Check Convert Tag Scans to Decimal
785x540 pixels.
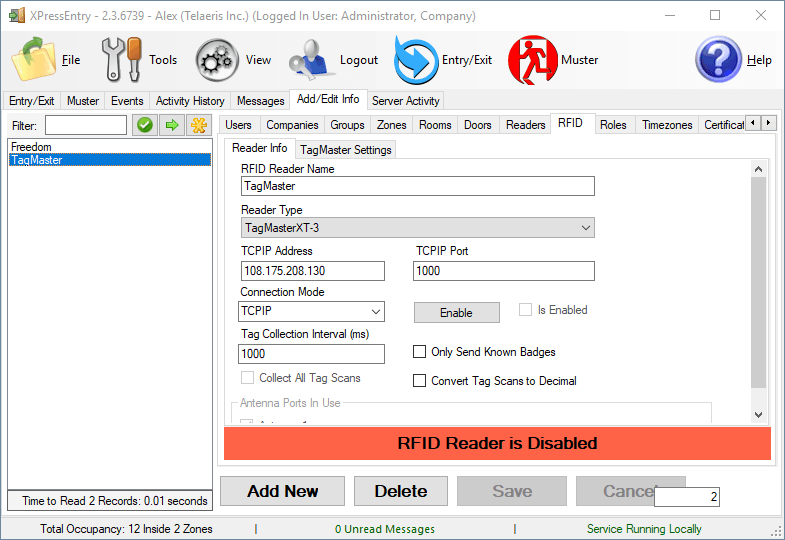(x=419, y=381)
